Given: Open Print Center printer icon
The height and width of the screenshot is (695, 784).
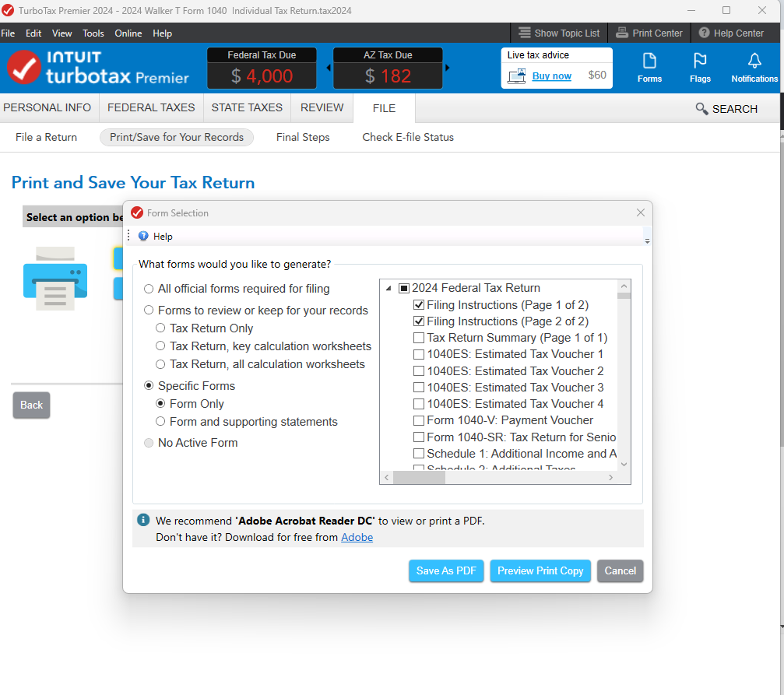Looking at the screenshot, I should (x=621, y=33).
